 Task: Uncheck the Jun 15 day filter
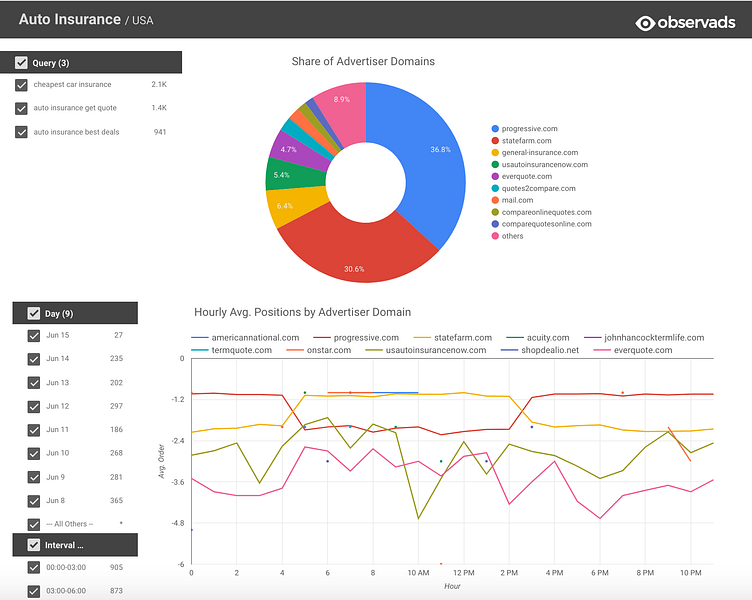point(34,336)
